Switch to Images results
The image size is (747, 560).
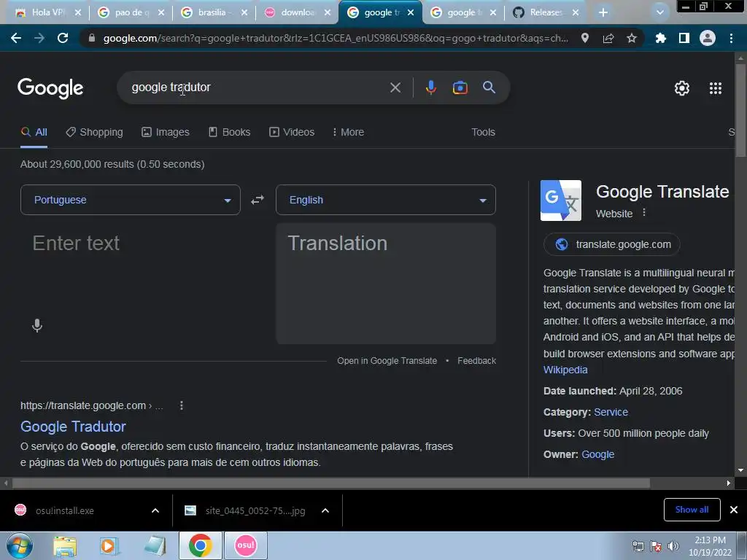pyautogui.click(x=166, y=133)
